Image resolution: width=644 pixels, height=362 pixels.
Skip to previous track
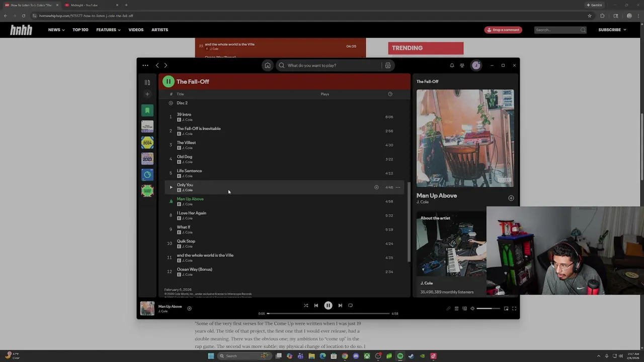point(316,305)
